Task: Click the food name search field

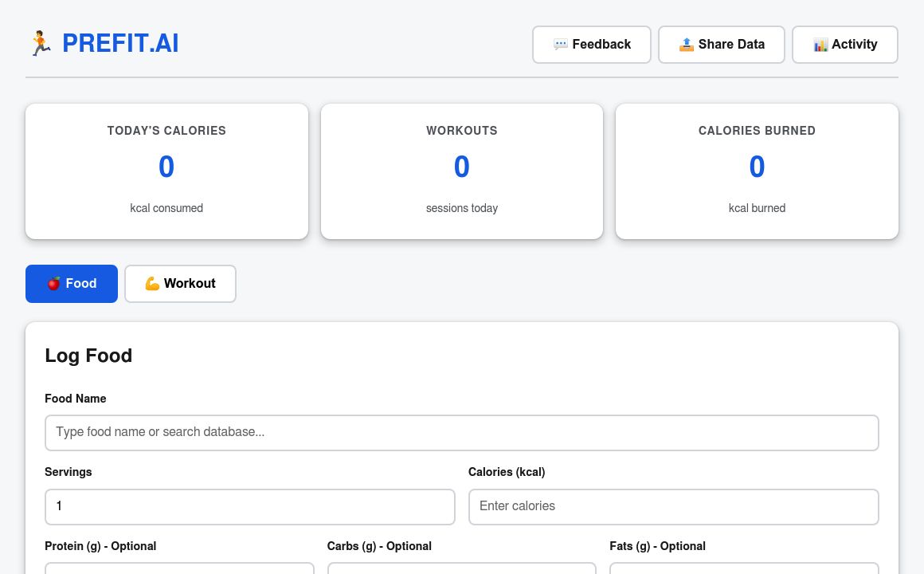Action: pyautogui.click(x=462, y=432)
